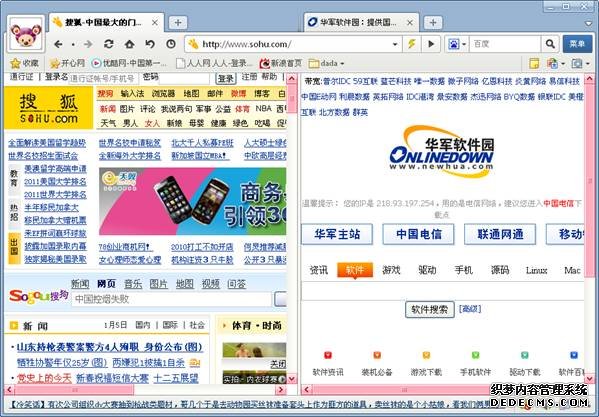Open the 优酷网 bookmark
Image resolution: width=599 pixels, height=417 pixels.
[129, 63]
